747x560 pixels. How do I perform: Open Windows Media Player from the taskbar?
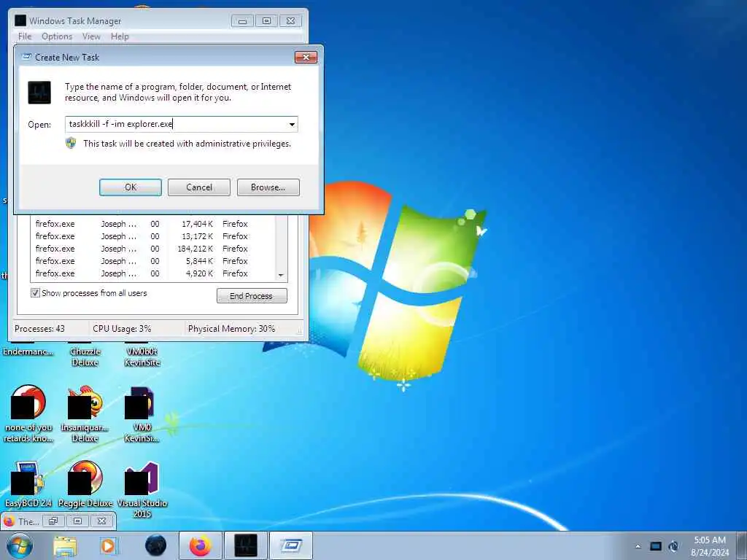click(108, 546)
